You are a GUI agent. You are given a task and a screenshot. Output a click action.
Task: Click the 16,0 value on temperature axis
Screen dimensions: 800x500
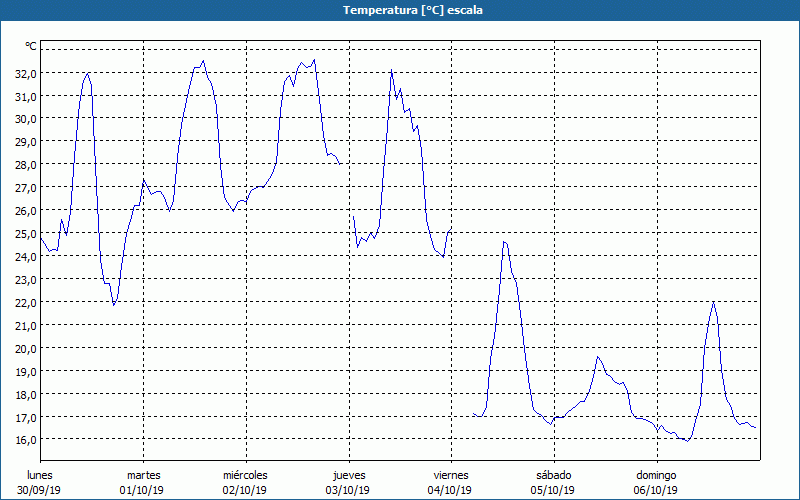click(x=26, y=440)
